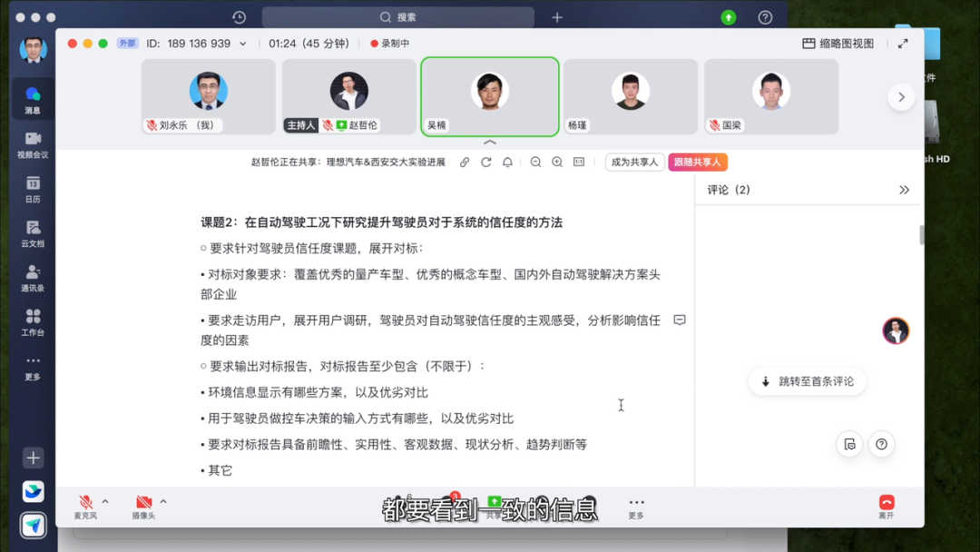Zoom in the shared document
The image size is (980, 552).
(557, 162)
